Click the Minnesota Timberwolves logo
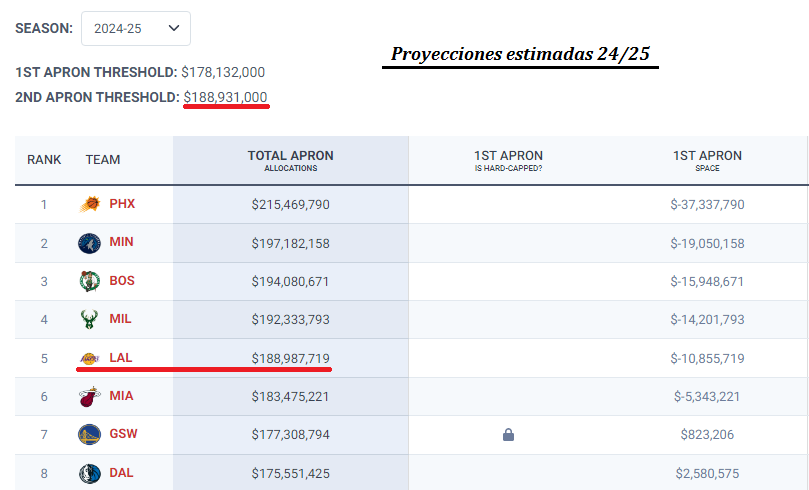The width and height of the screenshot is (809, 490). pyautogui.click(x=89, y=243)
